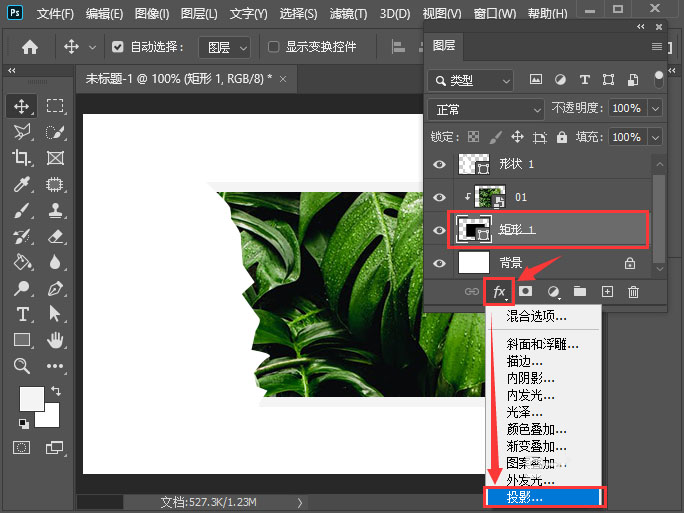The width and height of the screenshot is (684, 513).
Task: Select the Hand tool
Action: [56, 340]
